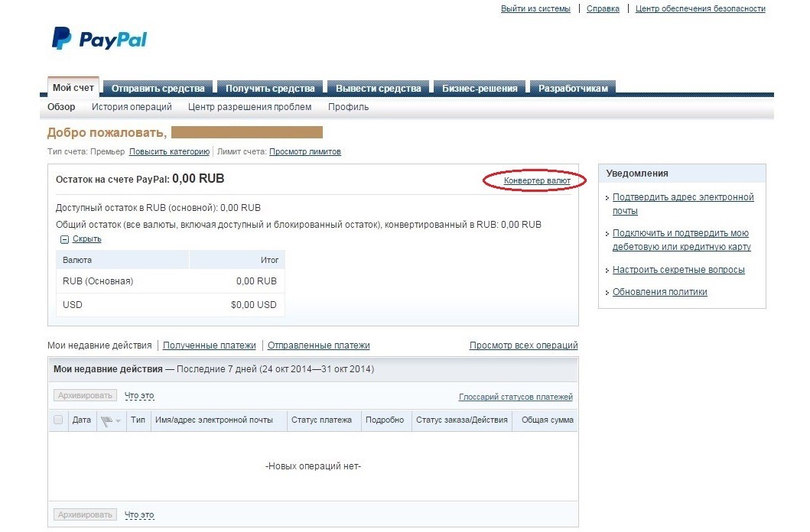Click the Уведомления panel heading
This screenshot has height=532, width=810.
click(x=637, y=174)
